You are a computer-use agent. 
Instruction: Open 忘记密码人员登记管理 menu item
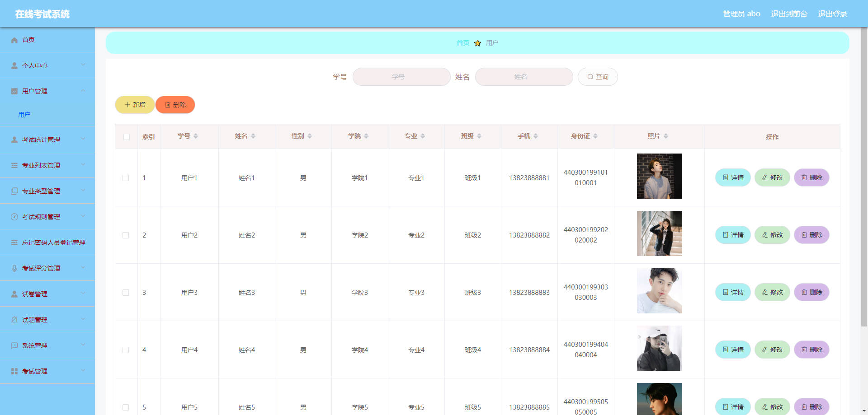[x=47, y=242]
